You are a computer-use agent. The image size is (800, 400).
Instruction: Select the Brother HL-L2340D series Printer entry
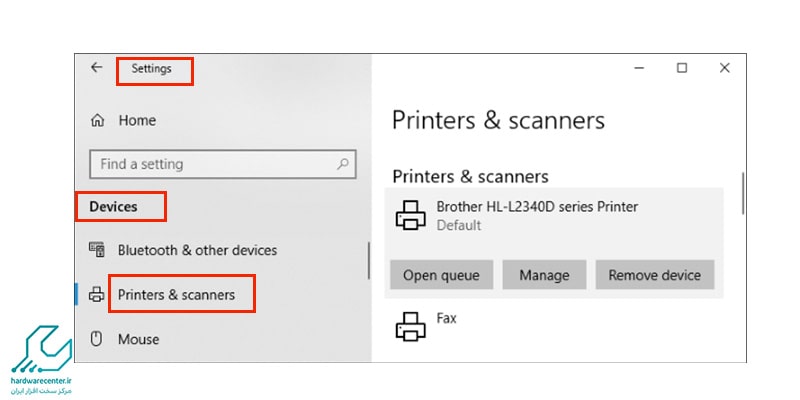pyautogui.click(x=554, y=215)
